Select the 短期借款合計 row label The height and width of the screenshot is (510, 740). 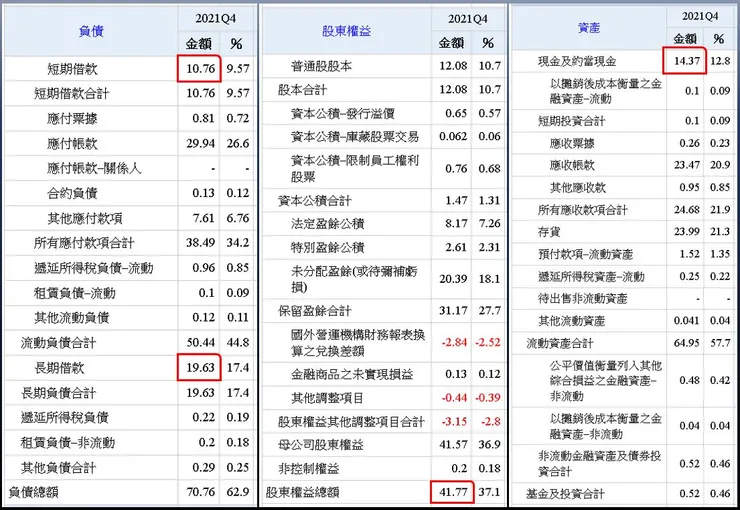72,93
